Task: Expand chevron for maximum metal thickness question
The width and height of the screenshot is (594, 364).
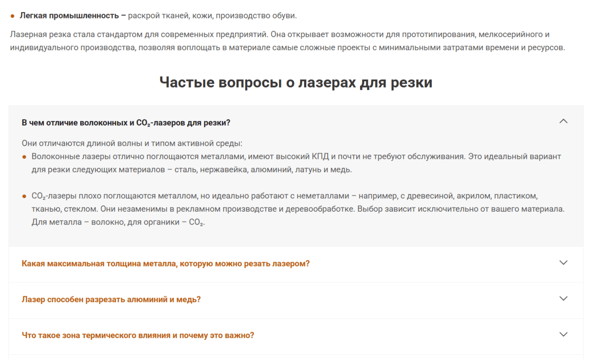Action: tap(563, 262)
